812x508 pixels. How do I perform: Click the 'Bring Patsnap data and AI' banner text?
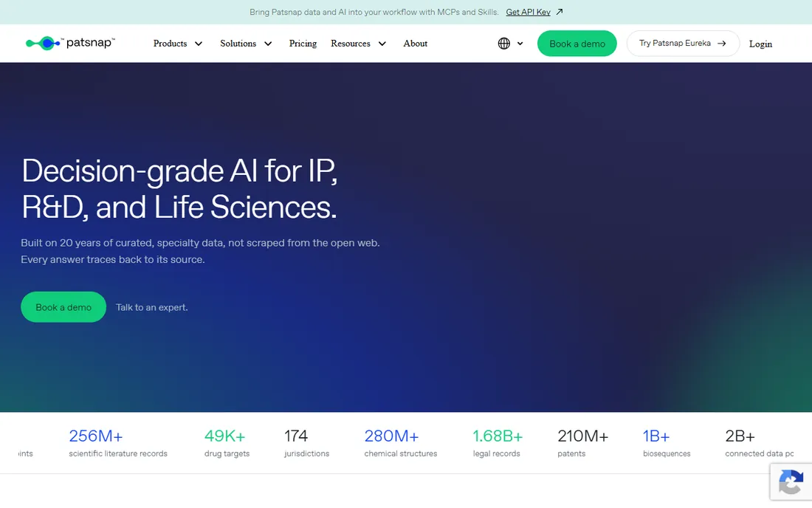coord(374,12)
